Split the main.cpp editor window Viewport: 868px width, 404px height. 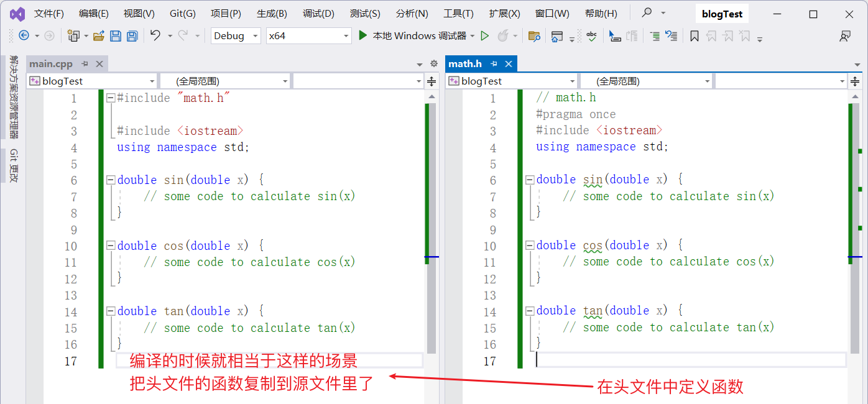click(432, 81)
